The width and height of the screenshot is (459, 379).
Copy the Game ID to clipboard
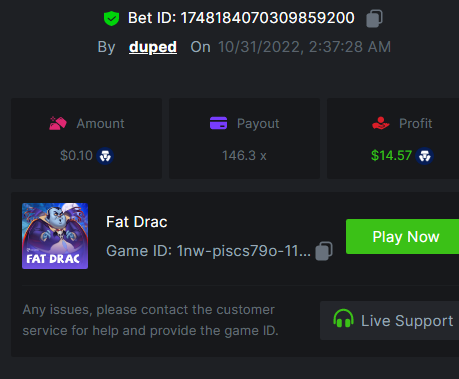pos(324,251)
